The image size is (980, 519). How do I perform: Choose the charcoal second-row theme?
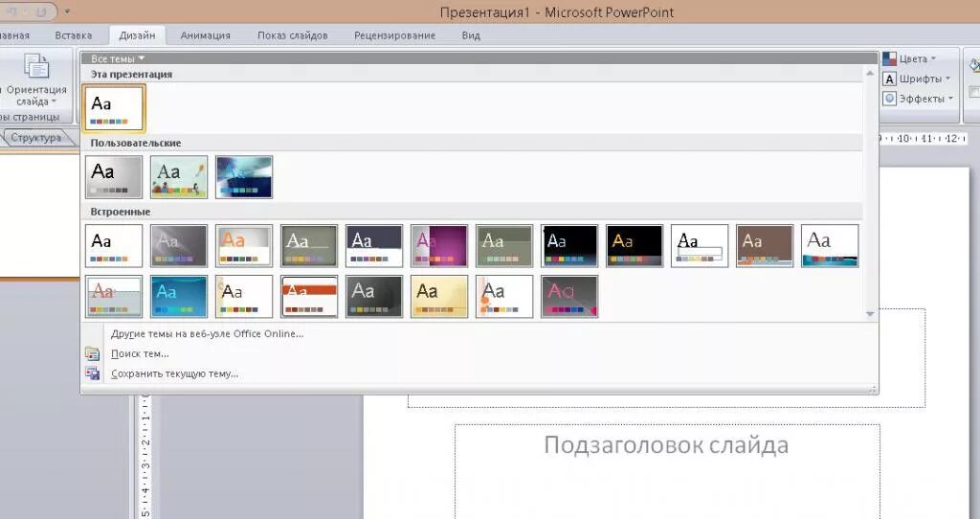(374, 297)
